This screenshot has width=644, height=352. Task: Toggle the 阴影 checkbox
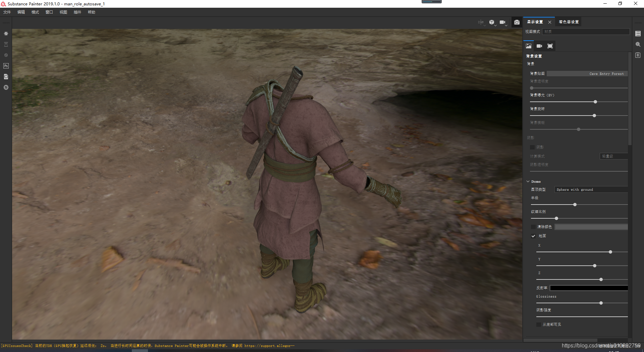[532, 147]
